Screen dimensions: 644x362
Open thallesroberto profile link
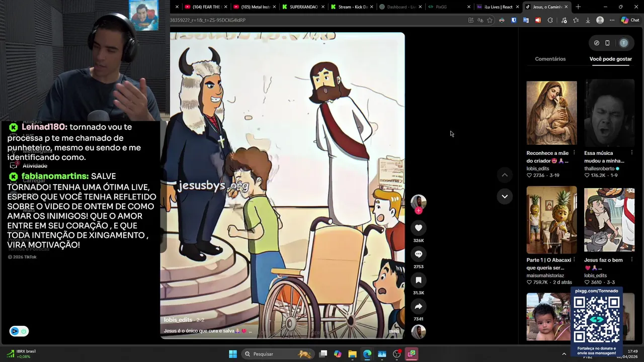tap(599, 168)
